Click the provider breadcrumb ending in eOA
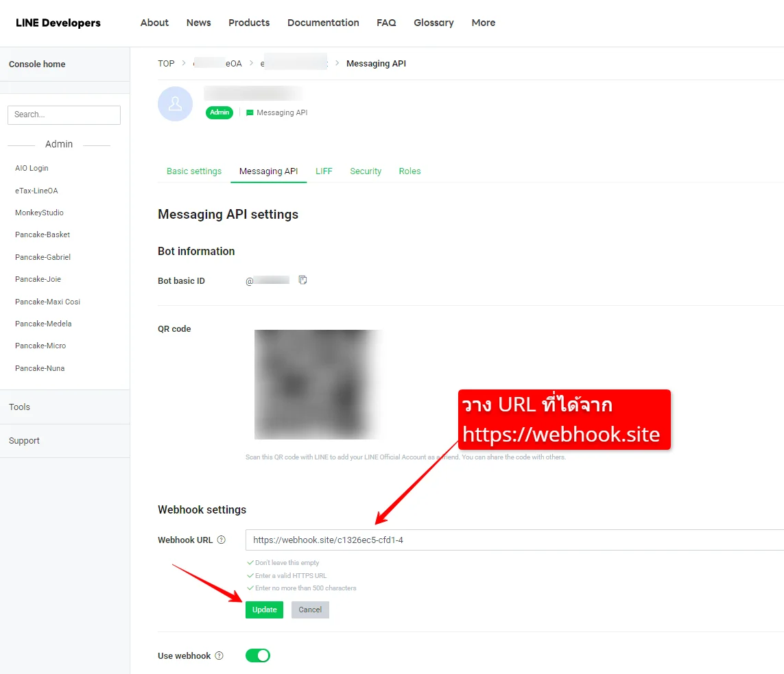Screen dimensions: 784x674 coord(218,64)
